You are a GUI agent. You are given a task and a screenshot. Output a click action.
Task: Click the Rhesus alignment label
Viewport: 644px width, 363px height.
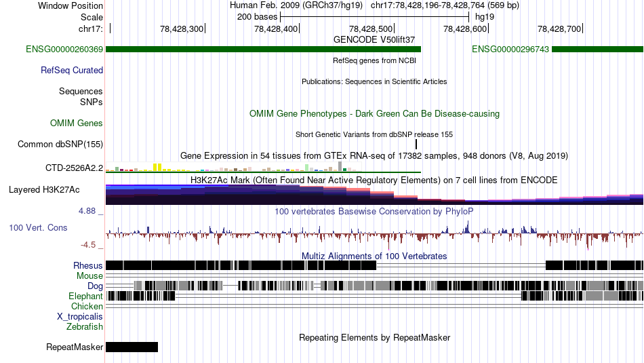88,266
